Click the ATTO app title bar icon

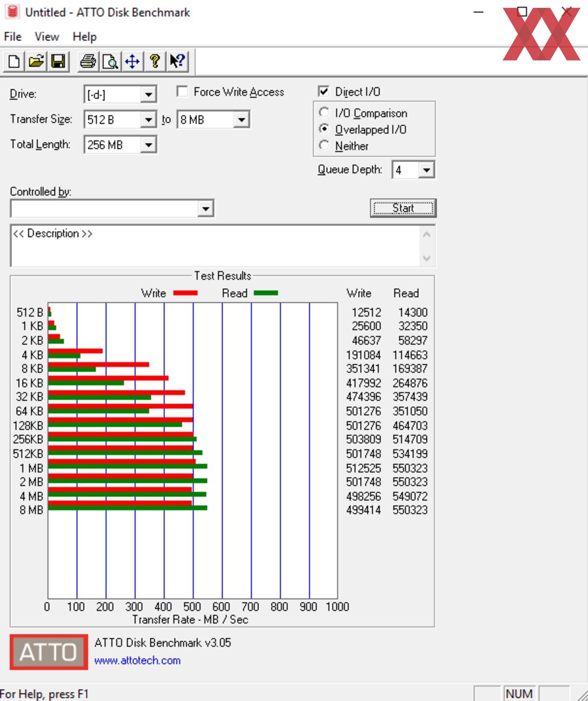pos(13,12)
